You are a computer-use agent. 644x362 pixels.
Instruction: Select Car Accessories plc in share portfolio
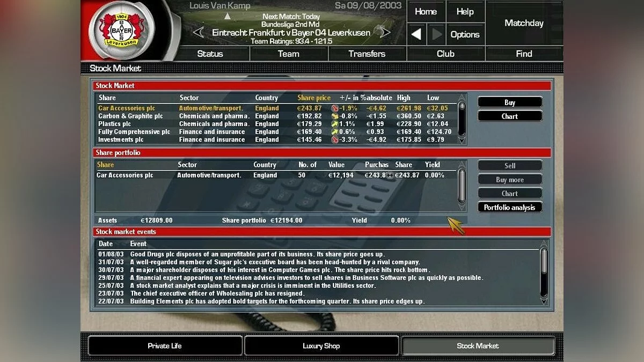[276, 175]
